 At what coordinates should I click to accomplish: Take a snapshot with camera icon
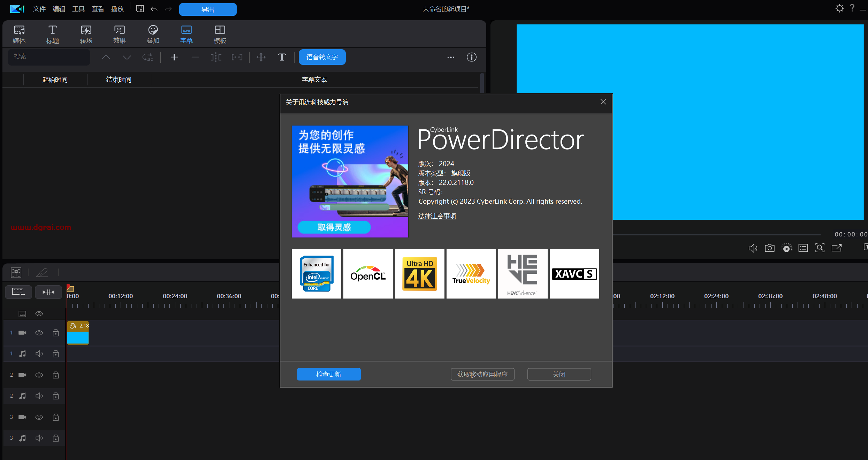pyautogui.click(x=770, y=248)
